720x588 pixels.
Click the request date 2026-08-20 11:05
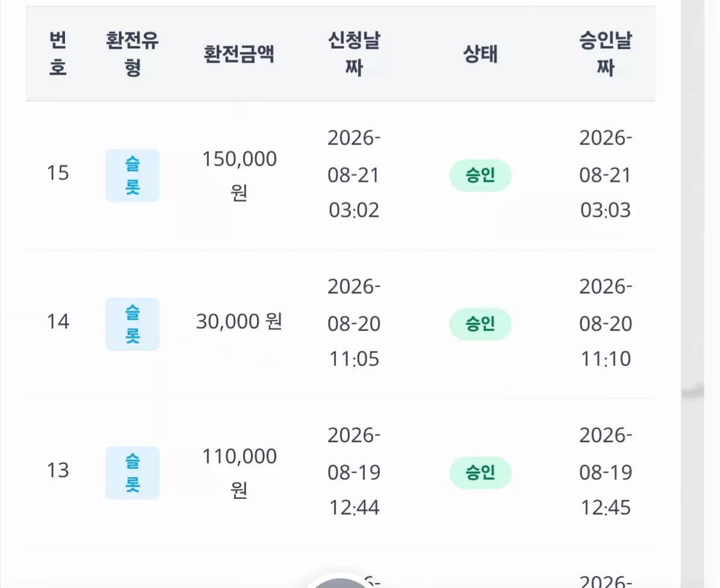(x=354, y=323)
